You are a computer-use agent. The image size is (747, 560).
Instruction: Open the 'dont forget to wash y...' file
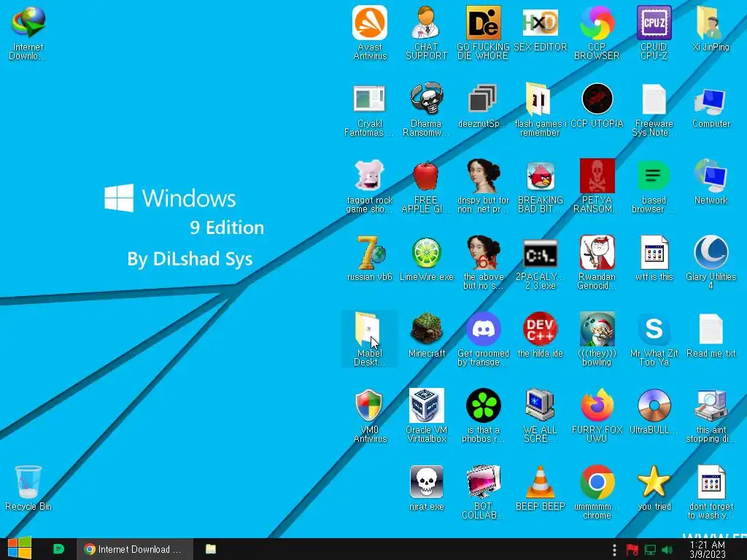pos(711,492)
